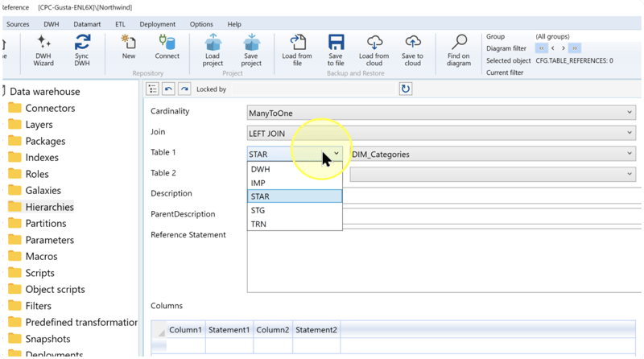
Task: Open the Help menu
Action: [234, 24]
